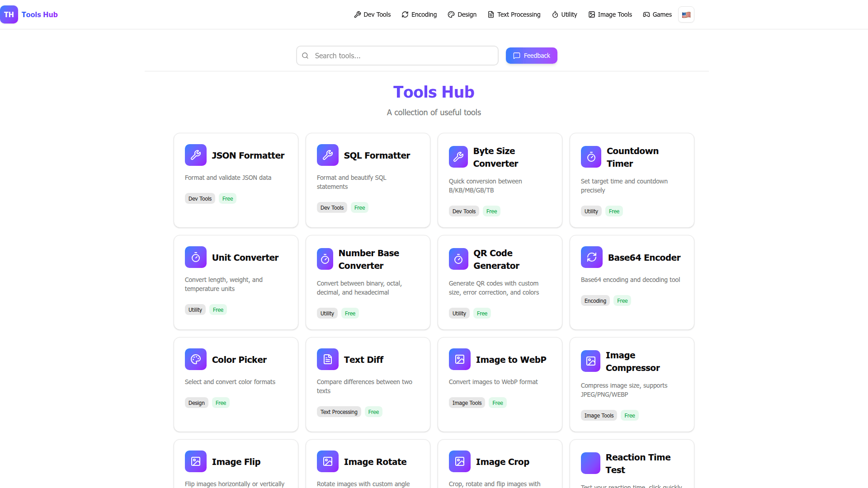
Task: Open the Dev Tools navigation menu
Action: tap(372, 14)
